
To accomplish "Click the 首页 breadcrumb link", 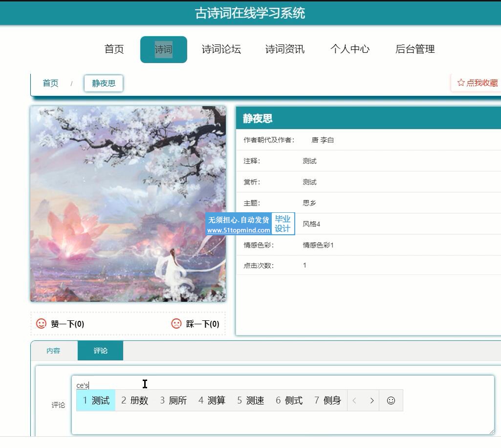I will point(50,83).
